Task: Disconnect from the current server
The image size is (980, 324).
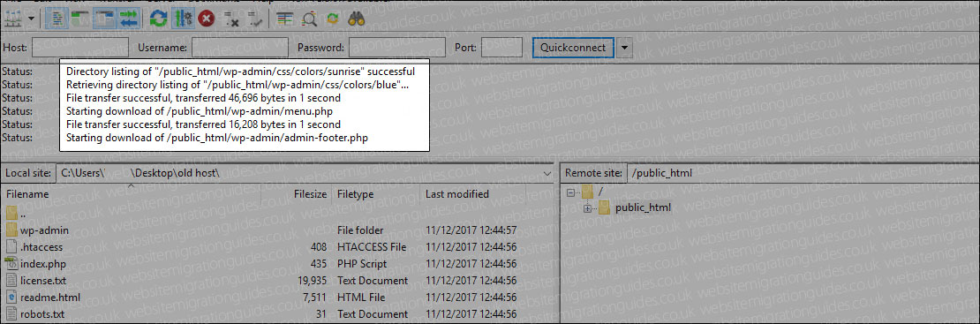Action: click(x=232, y=19)
